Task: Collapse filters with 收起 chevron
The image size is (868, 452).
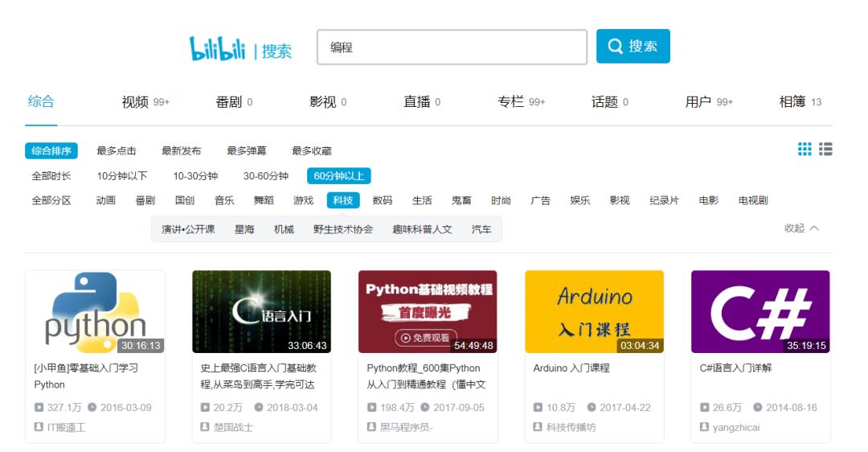Action: (801, 228)
